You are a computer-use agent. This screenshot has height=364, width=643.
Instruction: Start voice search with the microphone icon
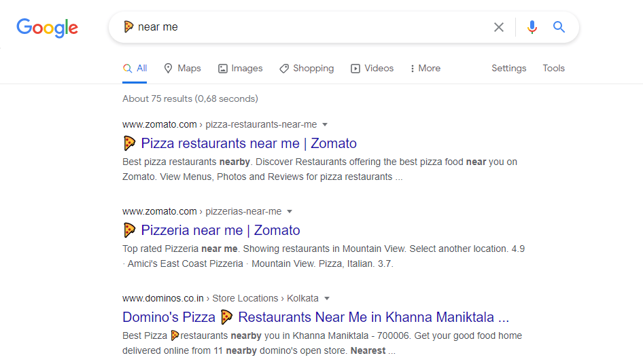[532, 27]
